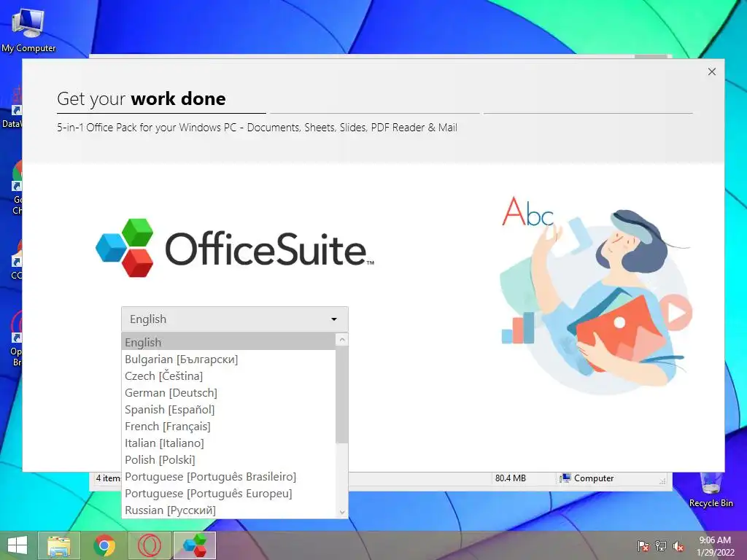747x560 pixels.
Task: Choose Russian [Русский] language
Action: click(229, 510)
